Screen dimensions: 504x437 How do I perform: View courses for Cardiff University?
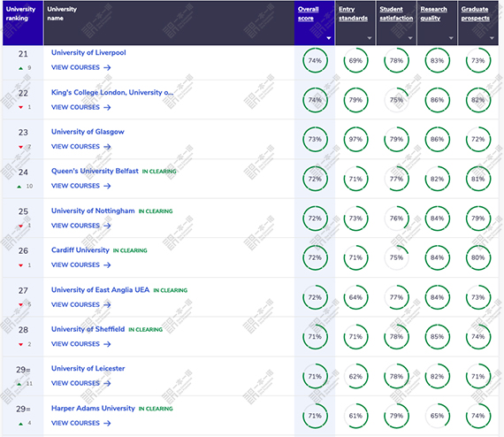tap(81, 265)
